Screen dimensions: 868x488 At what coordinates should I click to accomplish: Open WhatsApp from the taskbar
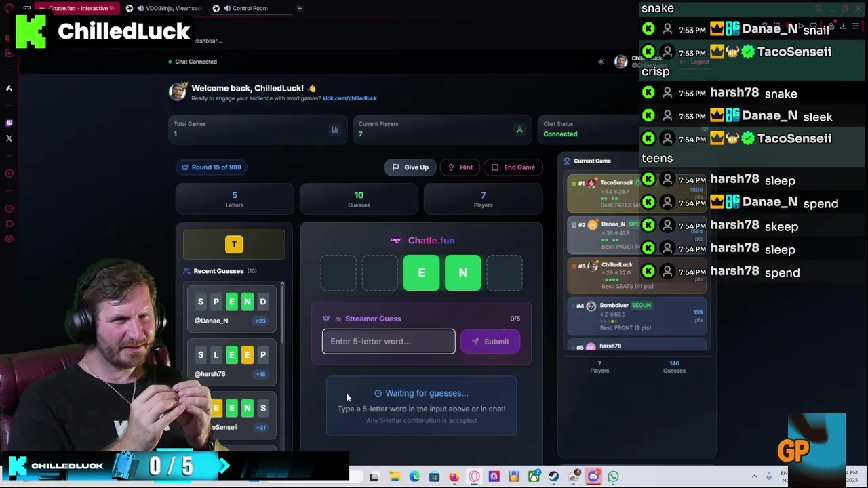pos(613,476)
